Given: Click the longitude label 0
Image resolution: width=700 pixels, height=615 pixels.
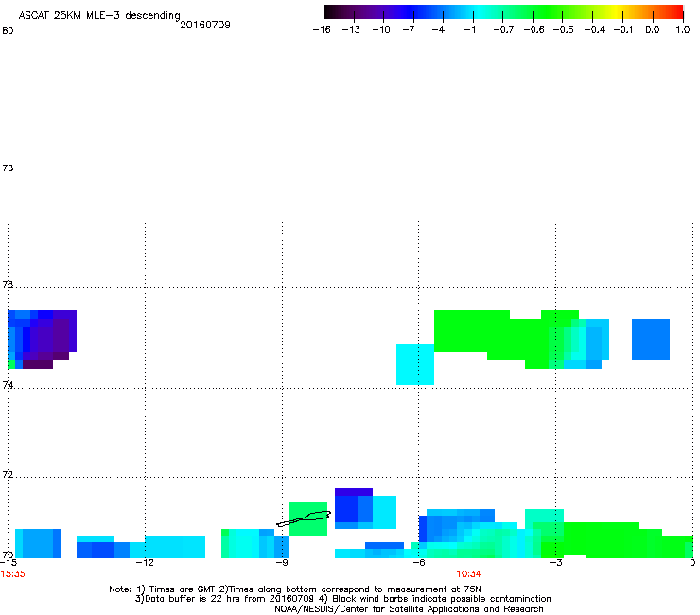Looking at the screenshot, I should [692, 563].
